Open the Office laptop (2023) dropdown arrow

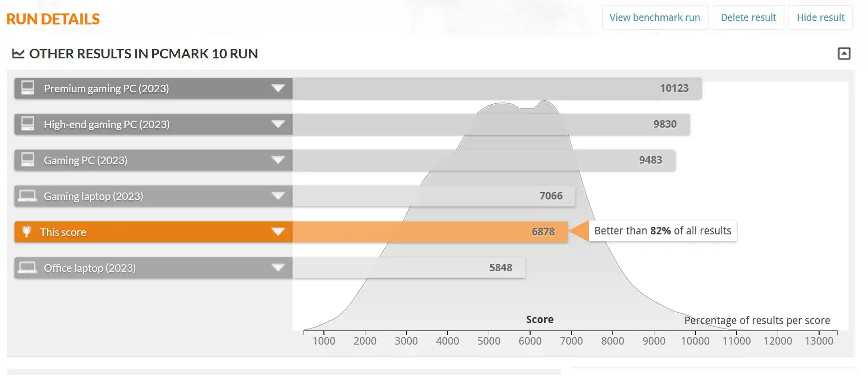(278, 268)
